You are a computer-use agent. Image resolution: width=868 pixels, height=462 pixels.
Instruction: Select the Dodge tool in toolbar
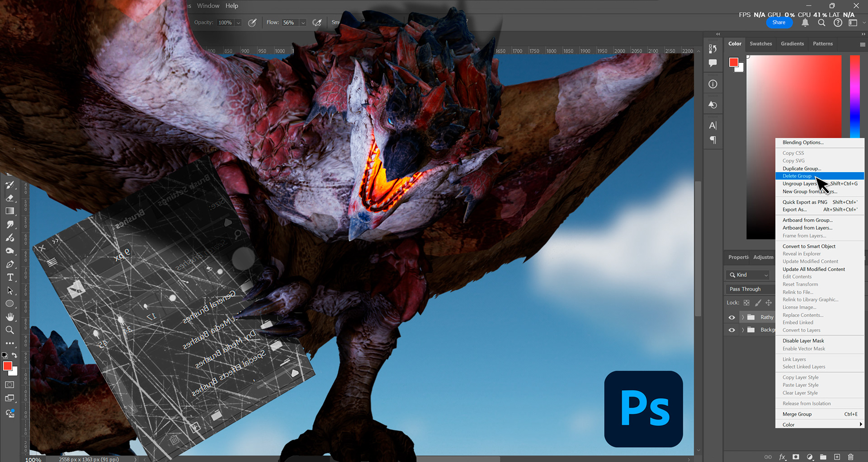(x=10, y=238)
